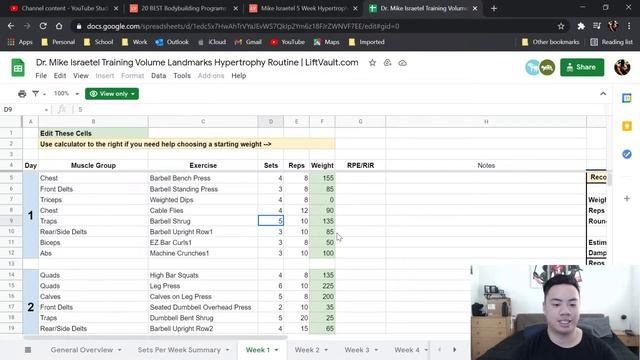Screen dimensions: 640x360
Task: Open the Week 2 sheet tab menu arrow
Action: click(325, 350)
